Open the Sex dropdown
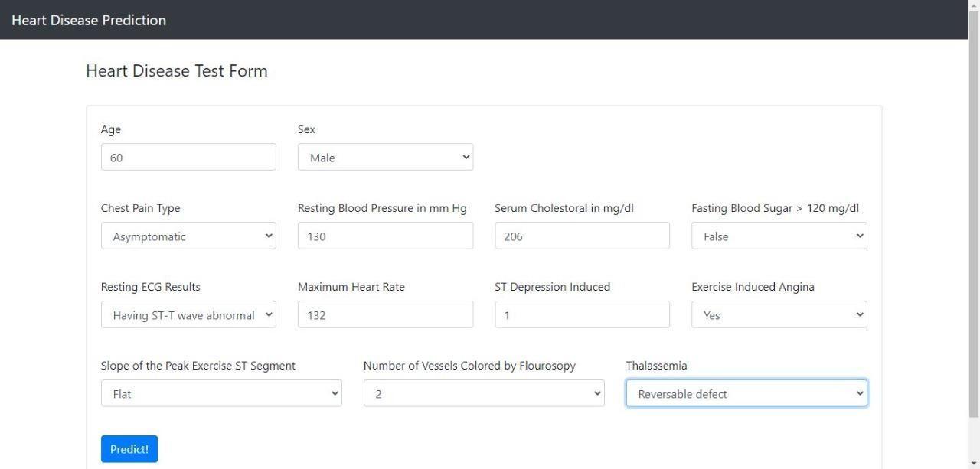 point(384,158)
